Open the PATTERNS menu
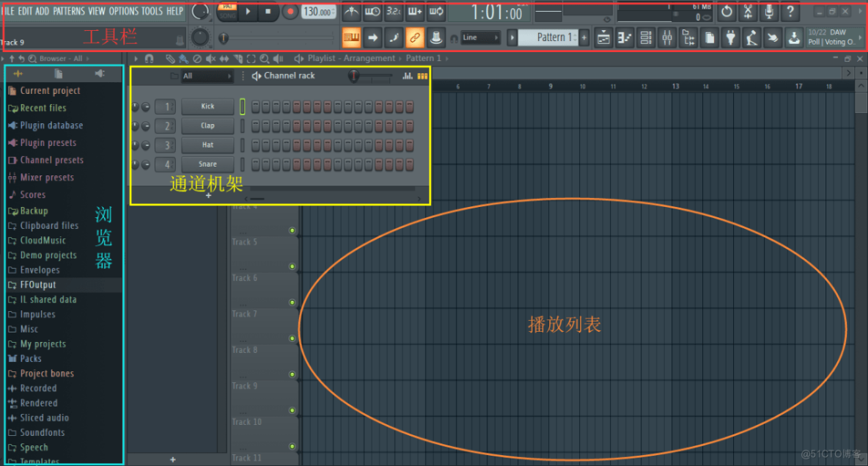868x466 pixels. click(x=68, y=11)
